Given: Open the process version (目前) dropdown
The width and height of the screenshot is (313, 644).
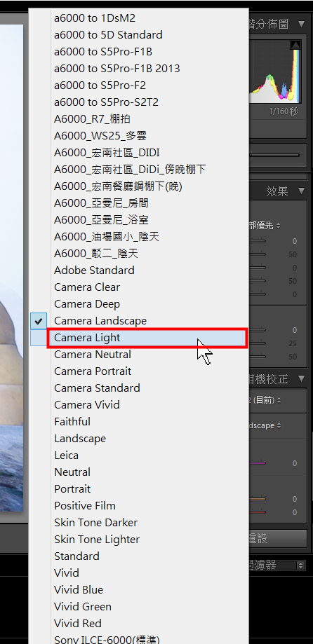Looking at the screenshot, I should [279, 400].
